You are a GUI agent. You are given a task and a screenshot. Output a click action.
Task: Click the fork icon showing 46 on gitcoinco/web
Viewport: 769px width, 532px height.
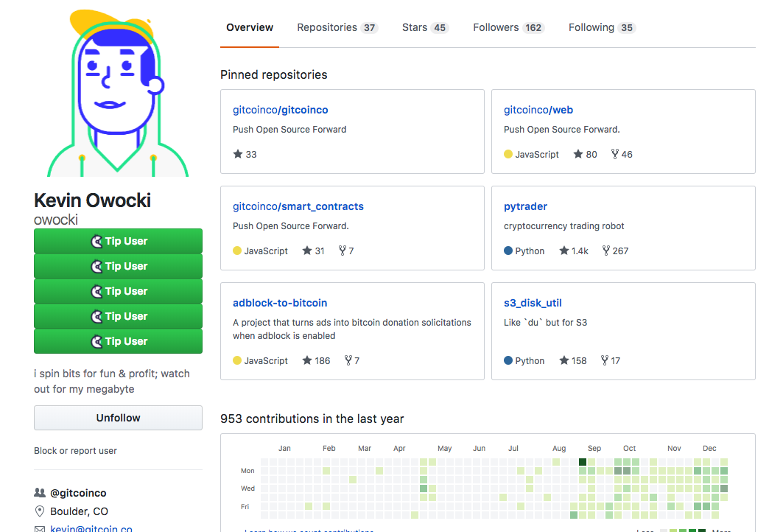click(x=615, y=154)
